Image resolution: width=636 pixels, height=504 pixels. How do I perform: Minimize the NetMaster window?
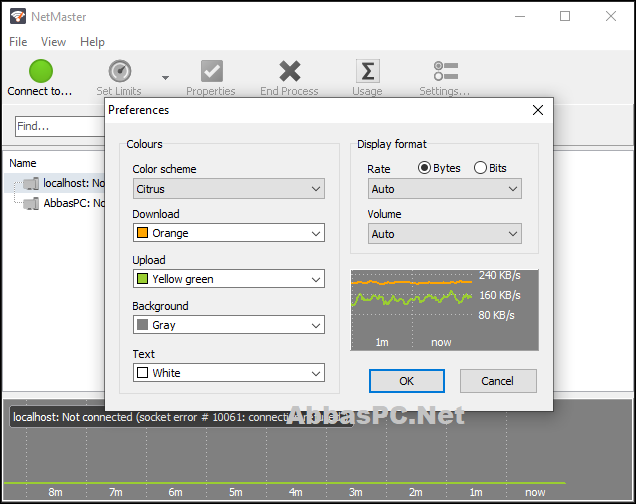coord(520,17)
